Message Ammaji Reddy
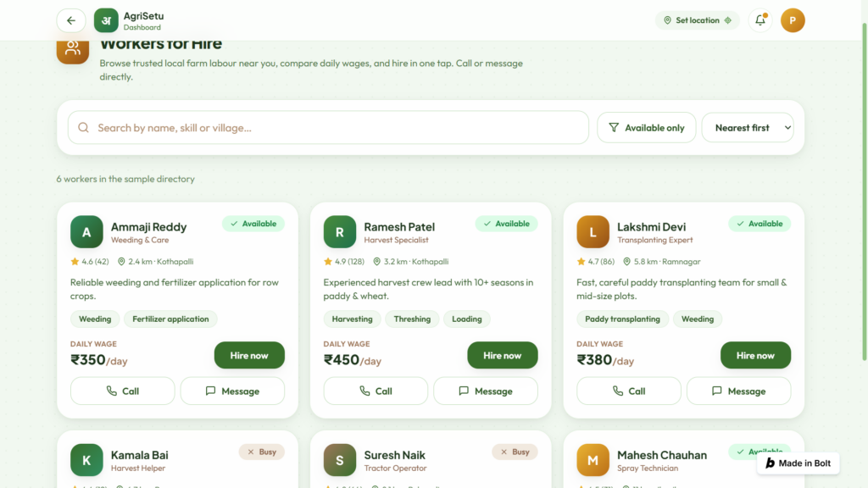Viewport: 868px width, 488px height. pyautogui.click(x=232, y=391)
